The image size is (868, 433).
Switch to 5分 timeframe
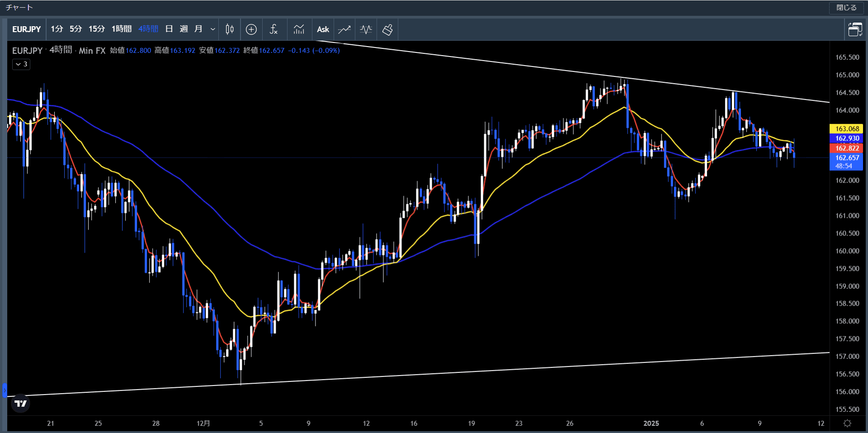point(76,29)
